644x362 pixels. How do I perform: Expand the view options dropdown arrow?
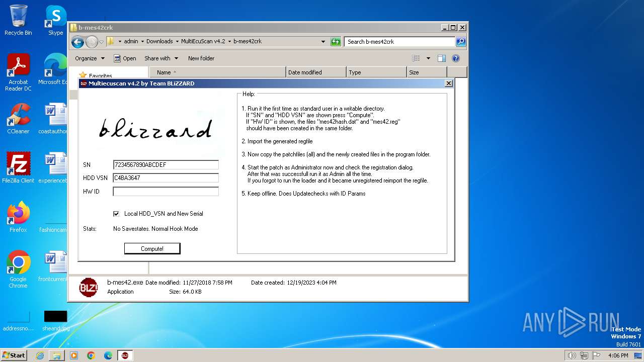point(428,58)
